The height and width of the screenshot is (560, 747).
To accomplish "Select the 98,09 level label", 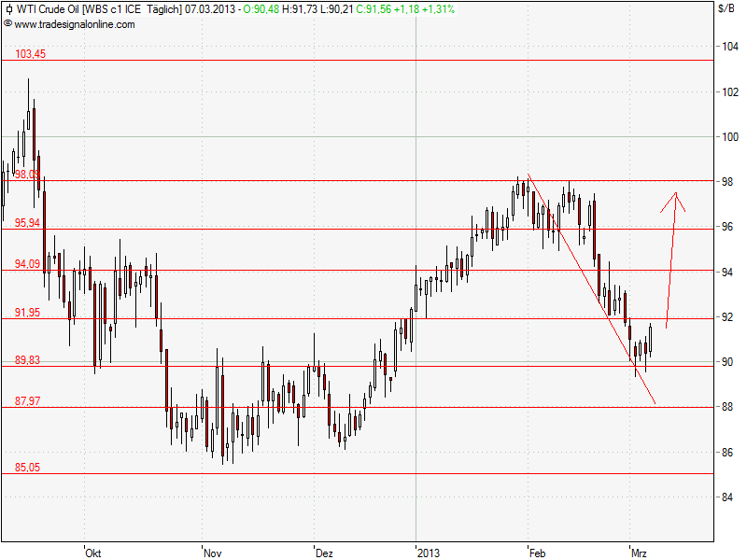I will (28, 175).
